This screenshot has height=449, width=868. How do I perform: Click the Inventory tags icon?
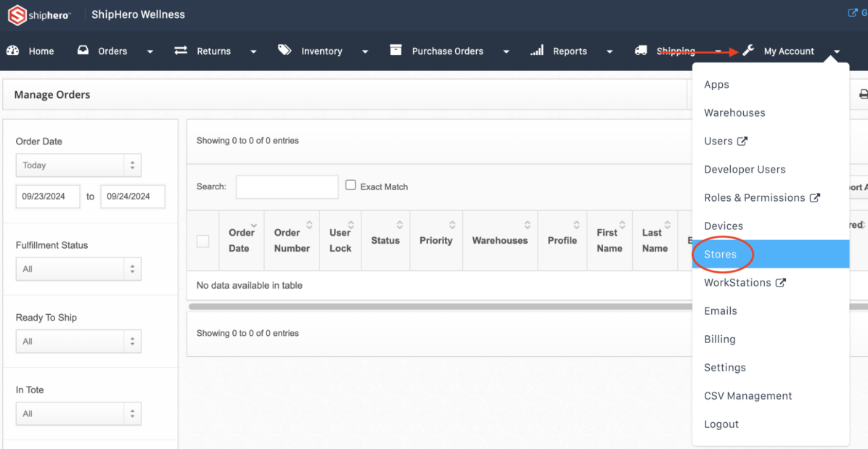(x=284, y=51)
